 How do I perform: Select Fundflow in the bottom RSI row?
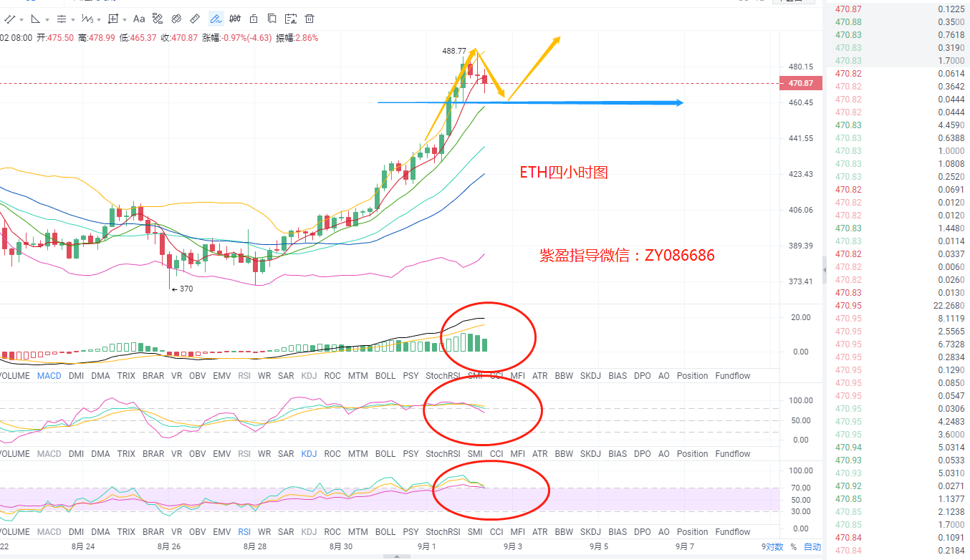point(732,531)
